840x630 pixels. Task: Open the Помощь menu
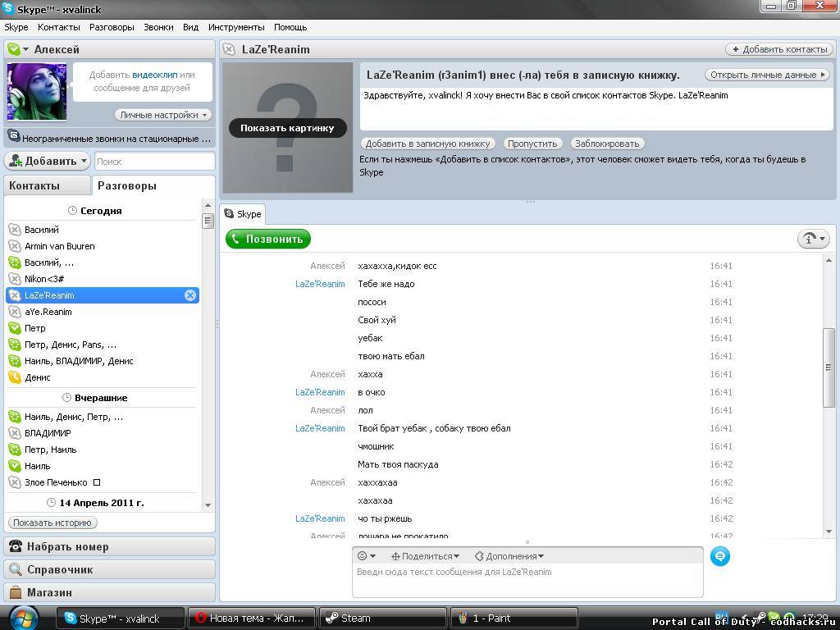pos(290,27)
